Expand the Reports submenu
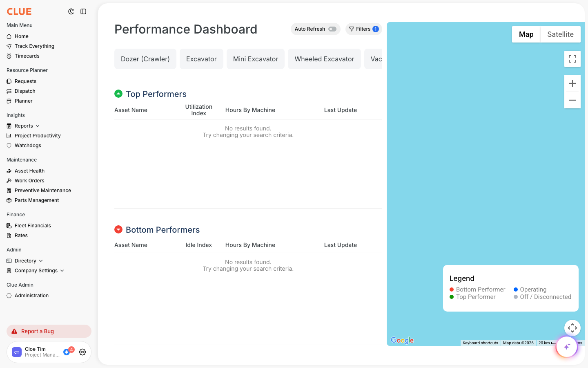The height and width of the screenshot is (368, 588). [x=38, y=126]
